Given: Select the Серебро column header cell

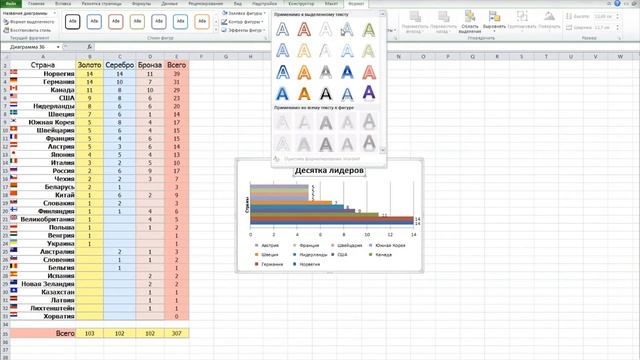Looking at the screenshot, I should click(120, 65).
